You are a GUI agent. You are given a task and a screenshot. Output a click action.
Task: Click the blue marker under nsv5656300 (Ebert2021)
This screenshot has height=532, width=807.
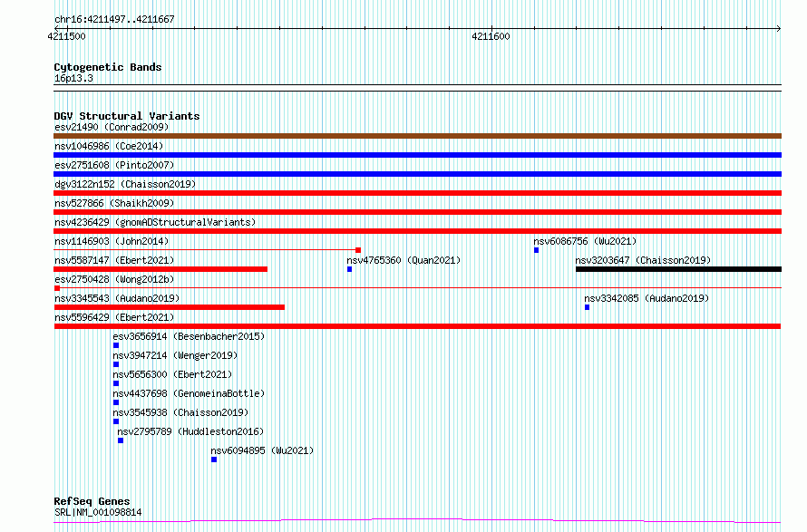click(x=116, y=383)
